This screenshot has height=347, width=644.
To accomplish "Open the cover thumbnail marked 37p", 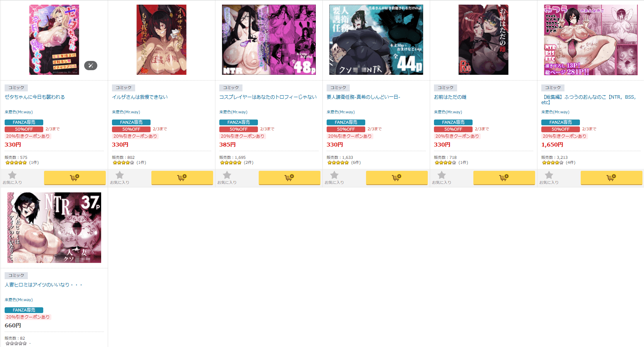I will pos(54,227).
